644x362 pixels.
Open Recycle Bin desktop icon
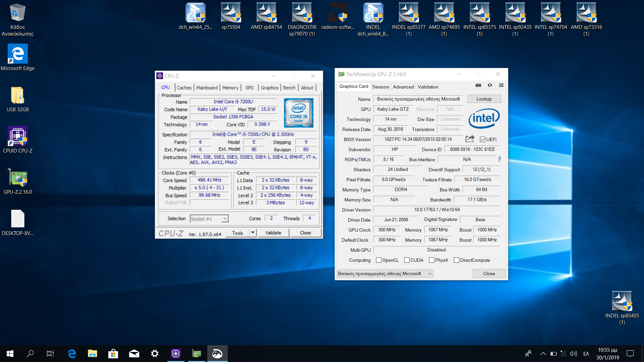[x=17, y=20]
